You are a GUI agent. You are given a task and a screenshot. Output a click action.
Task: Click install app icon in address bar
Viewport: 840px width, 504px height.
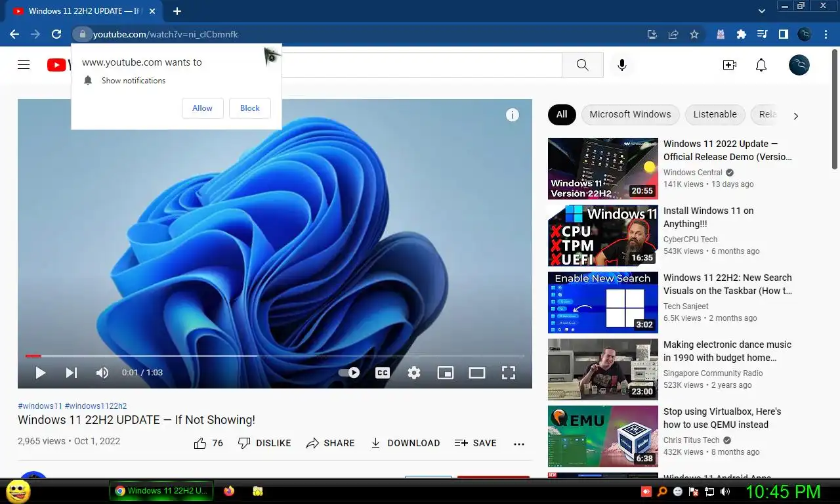coord(652,34)
